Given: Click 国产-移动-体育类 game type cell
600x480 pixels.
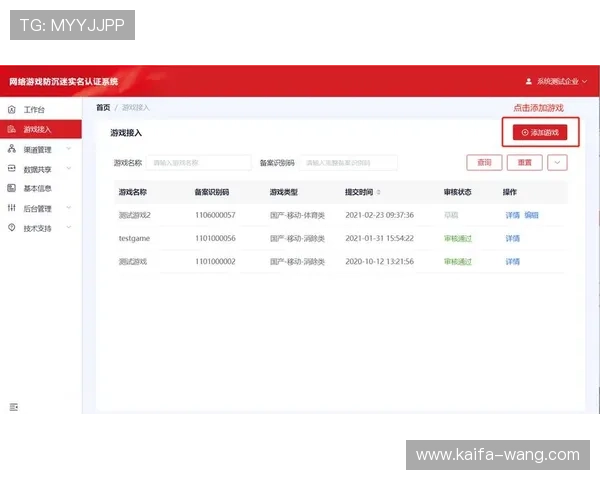Looking at the screenshot, I should pyautogui.click(x=297, y=216).
